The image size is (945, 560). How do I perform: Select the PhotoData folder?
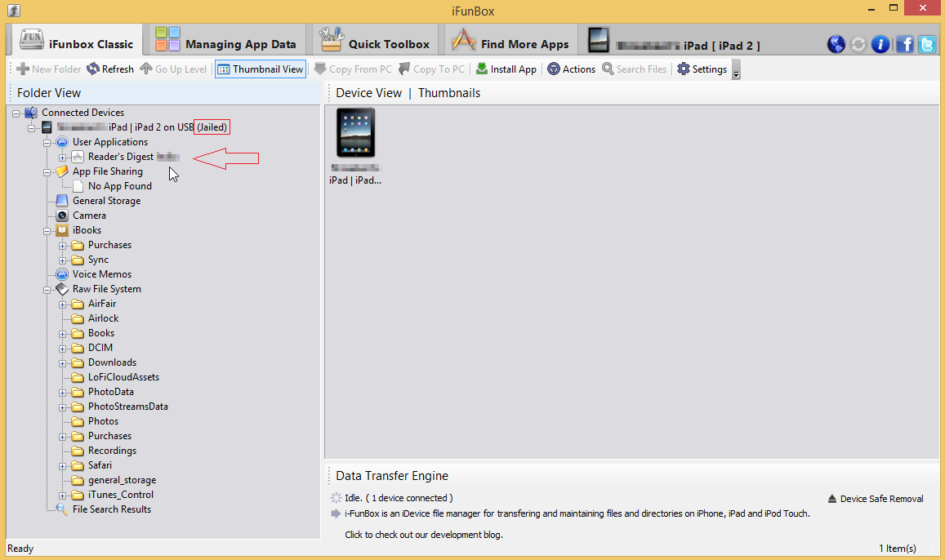coord(111,392)
